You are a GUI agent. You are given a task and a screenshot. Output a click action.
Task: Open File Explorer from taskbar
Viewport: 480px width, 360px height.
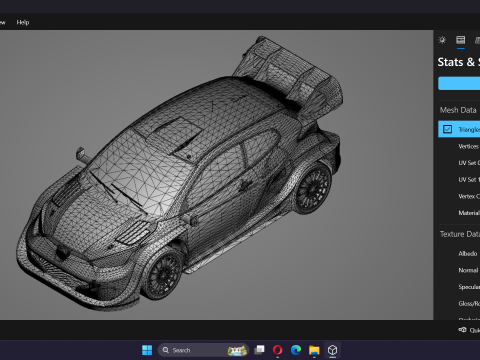point(314,350)
